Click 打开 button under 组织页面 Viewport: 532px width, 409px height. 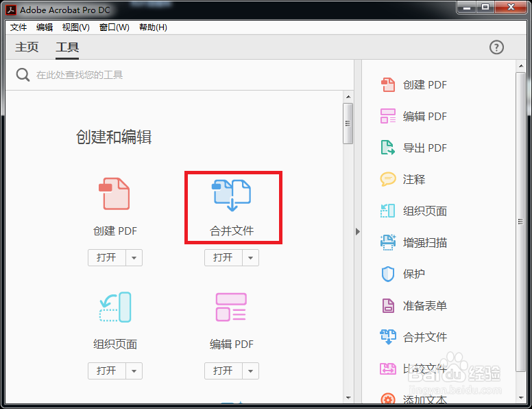pos(107,371)
